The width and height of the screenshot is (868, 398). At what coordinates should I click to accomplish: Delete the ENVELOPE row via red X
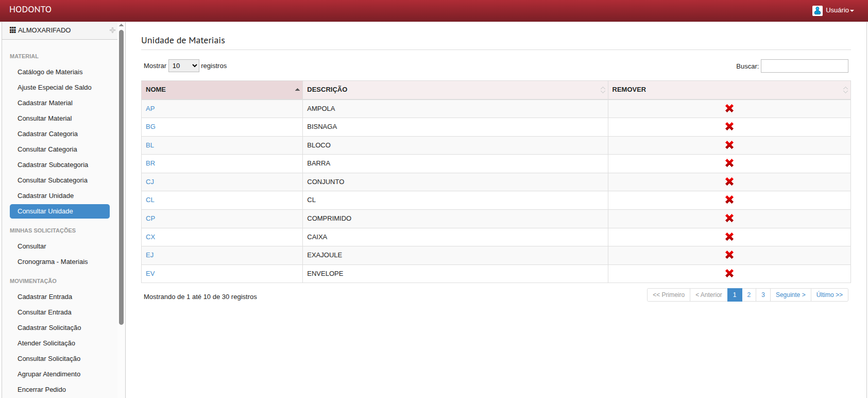click(x=729, y=273)
